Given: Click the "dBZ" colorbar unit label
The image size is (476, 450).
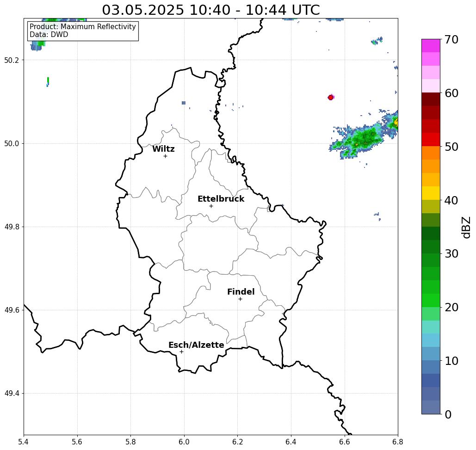Looking at the screenshot, I should click(x=466, y=227).
